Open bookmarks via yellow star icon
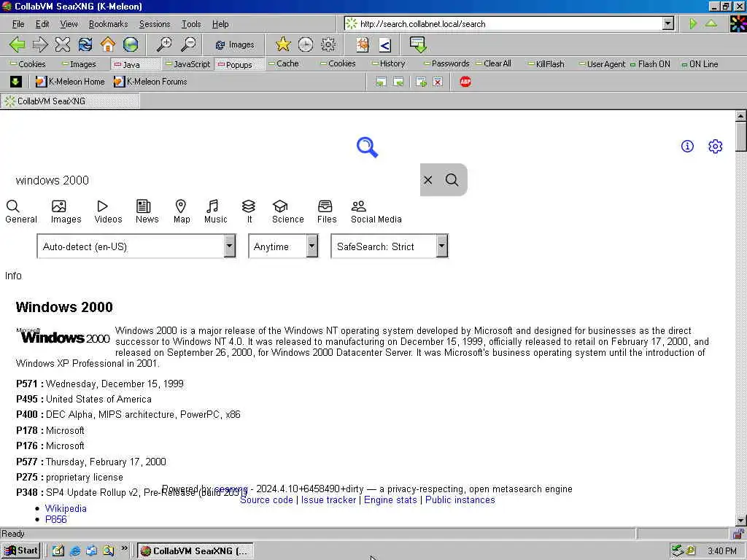The width and height of the screenshot is (747, 560). point(283,44)
